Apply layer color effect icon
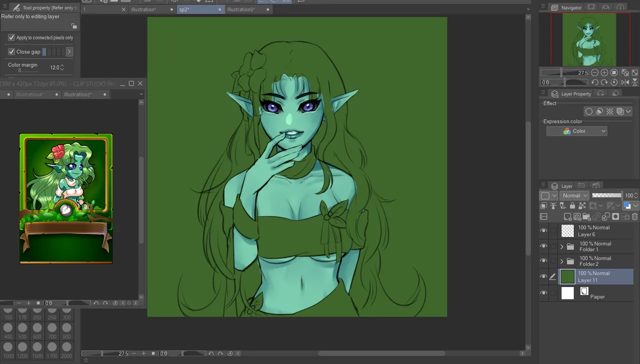The height and width of the screenshot is (364, 640). tap(620, 111)
